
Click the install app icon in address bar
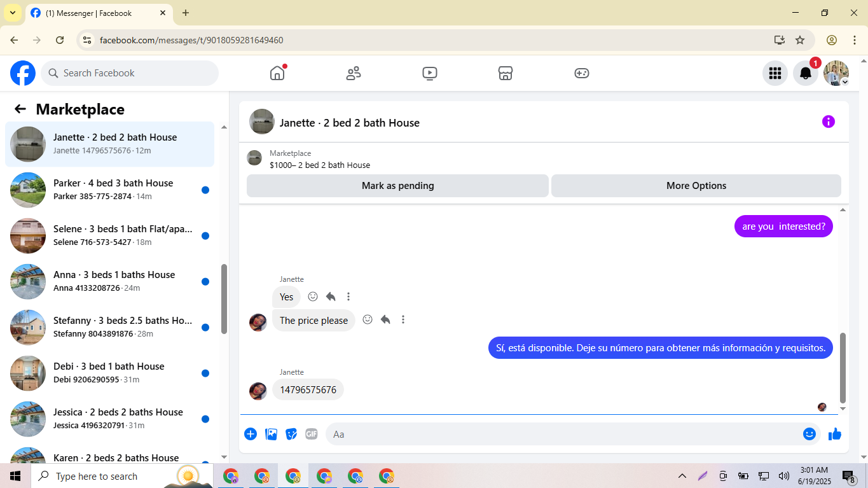pyautogui.click(x=780, y=40)
